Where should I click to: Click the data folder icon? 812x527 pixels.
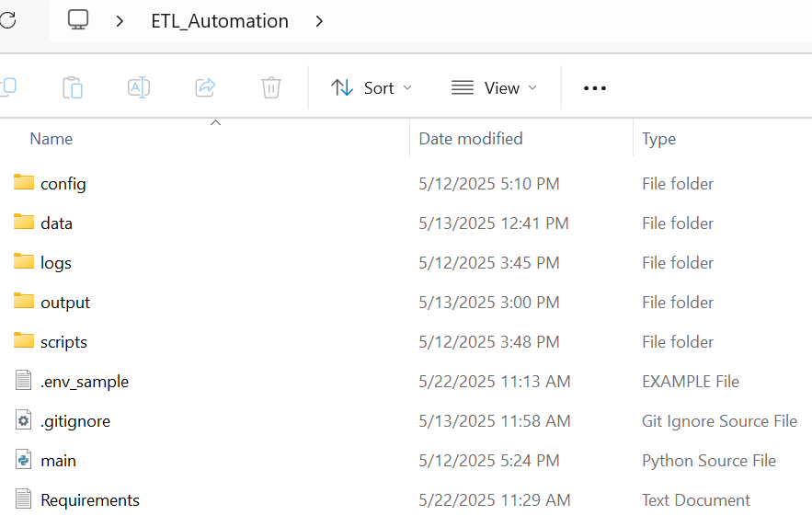point(24,222)
